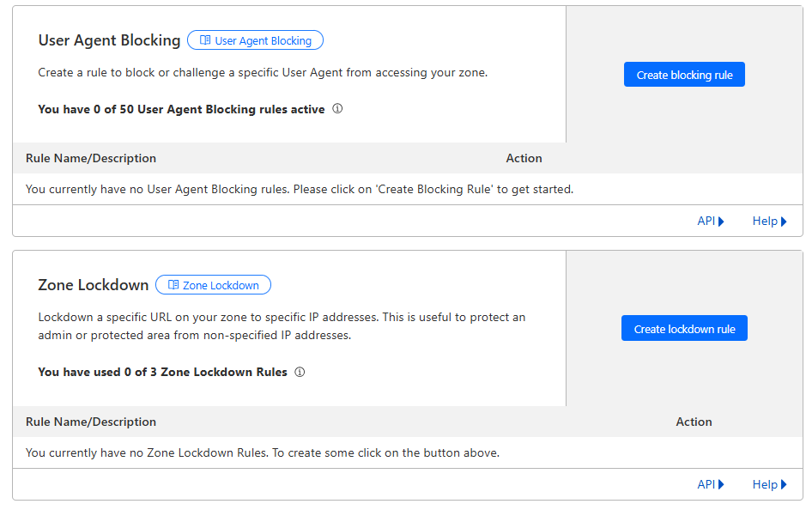Select Action column header in User Agent table
Viewport: 812px width, 510px height.
[524, 158]
